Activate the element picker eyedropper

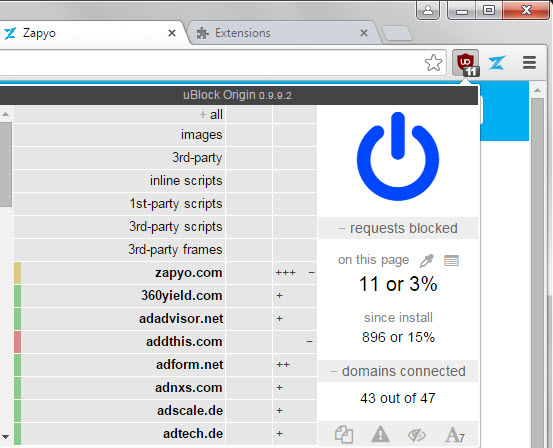coord(426,261)
